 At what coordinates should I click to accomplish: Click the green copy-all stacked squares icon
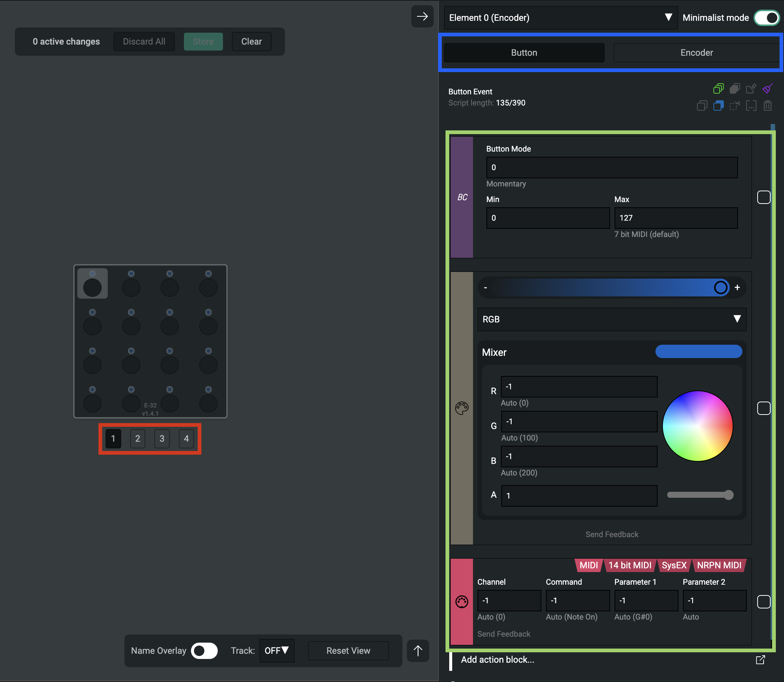(x=718, y=89)
